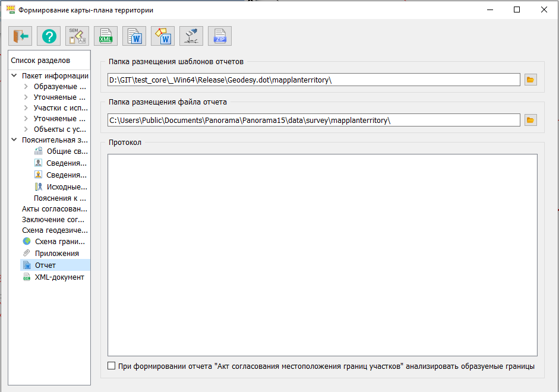Screen dimensions: 559x392
Task: Click the exit door icon in toolbar
Action: click(x=20, y=37)
